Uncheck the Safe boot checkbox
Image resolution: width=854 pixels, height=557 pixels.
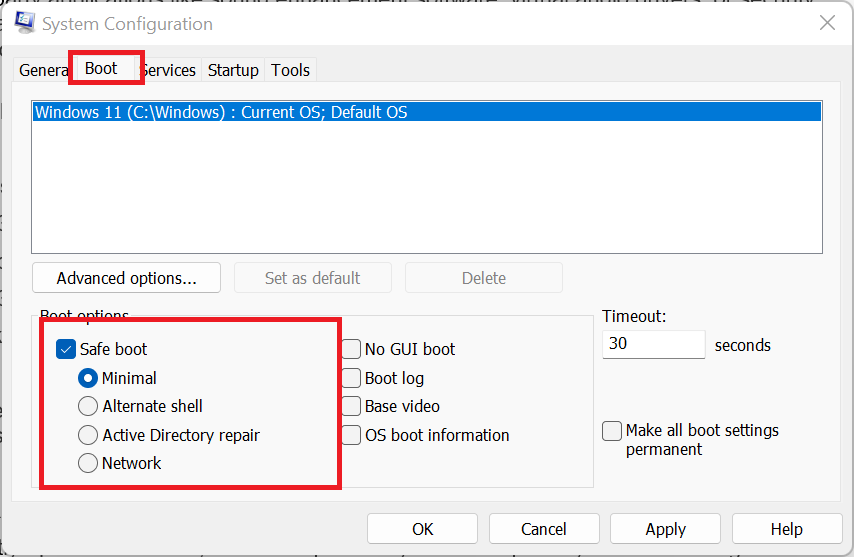pyautogui.click(x=66, y=349)
